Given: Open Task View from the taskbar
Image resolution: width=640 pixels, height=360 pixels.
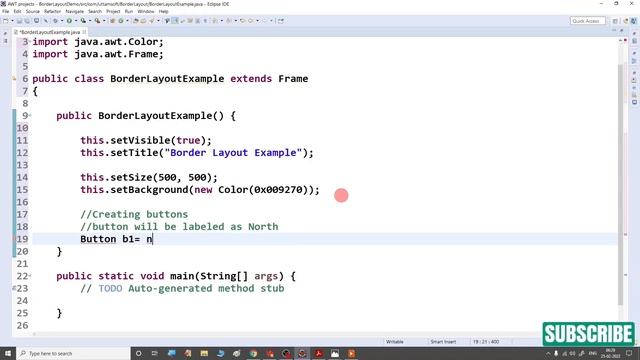Looking at the screenshot, I should 155,353.
